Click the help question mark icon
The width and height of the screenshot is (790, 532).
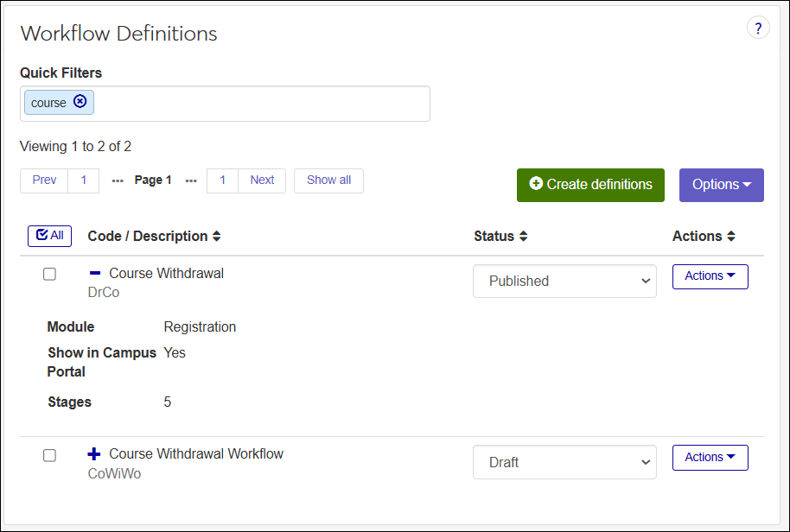[x=758, y=28]
